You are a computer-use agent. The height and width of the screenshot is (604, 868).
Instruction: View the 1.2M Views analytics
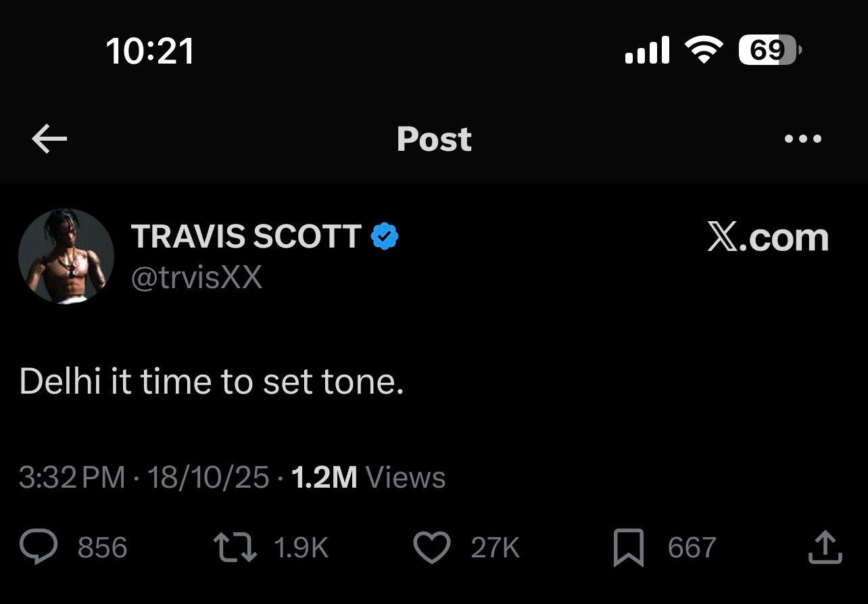(368, 478)
